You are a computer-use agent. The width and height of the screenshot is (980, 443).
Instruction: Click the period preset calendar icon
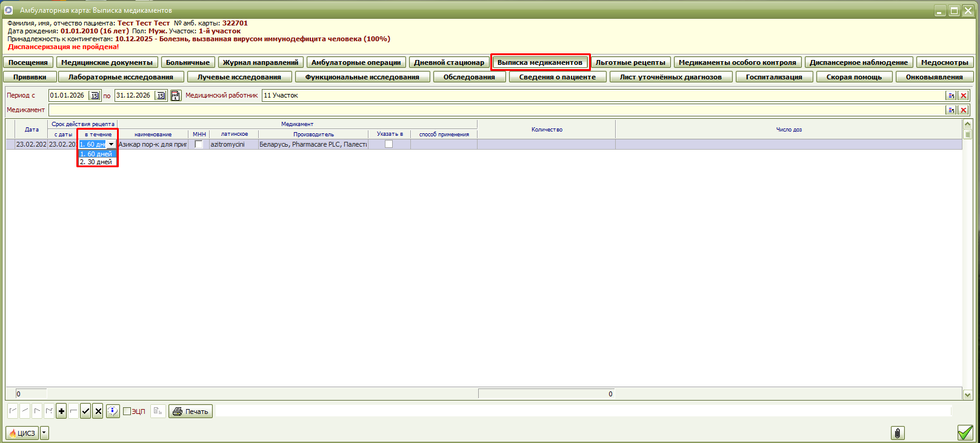tap(176, 96)
